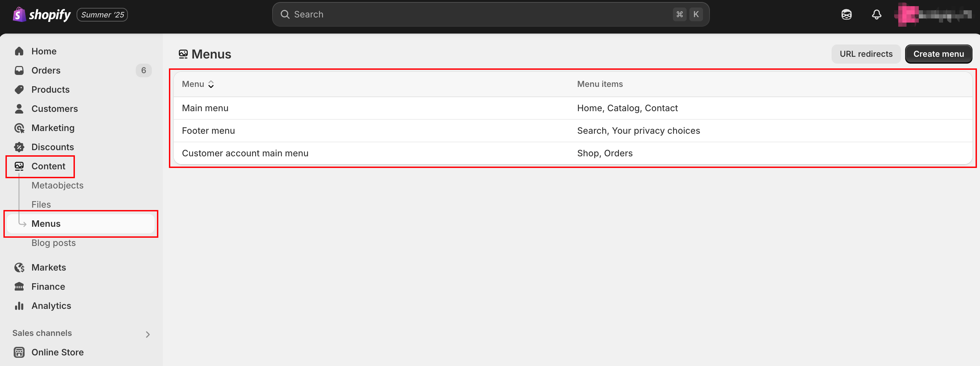Open Orders in the sidebar

pos(46,70)
